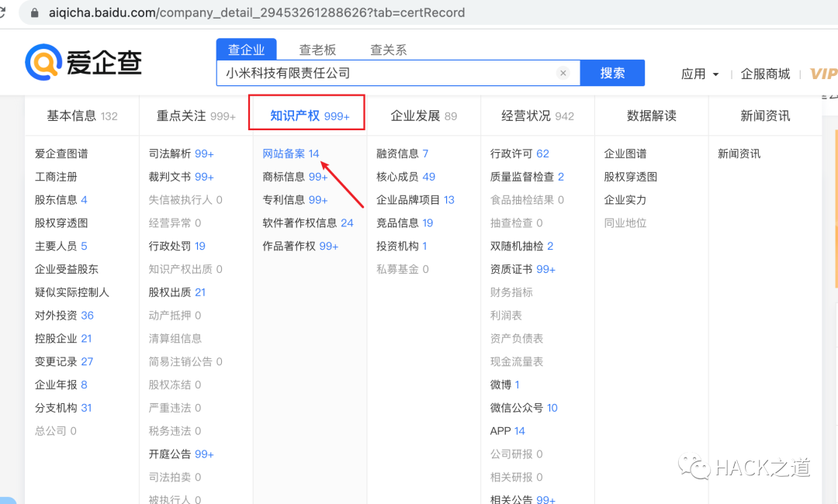This screenshot has width=838, height=504.
Task: Open 质量监督检查 2 entry
Action: point(527,177)
